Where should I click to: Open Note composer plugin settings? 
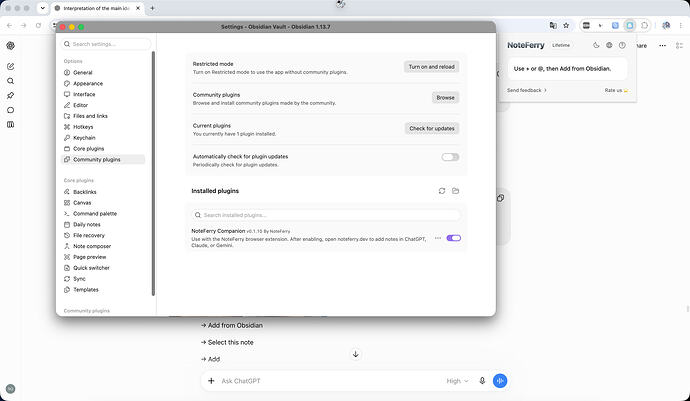pyautogui.click(x=92, y=246)
